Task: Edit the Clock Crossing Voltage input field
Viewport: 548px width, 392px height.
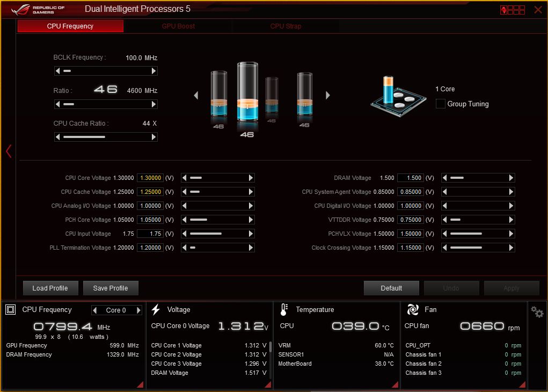Action: coord(411,248)
